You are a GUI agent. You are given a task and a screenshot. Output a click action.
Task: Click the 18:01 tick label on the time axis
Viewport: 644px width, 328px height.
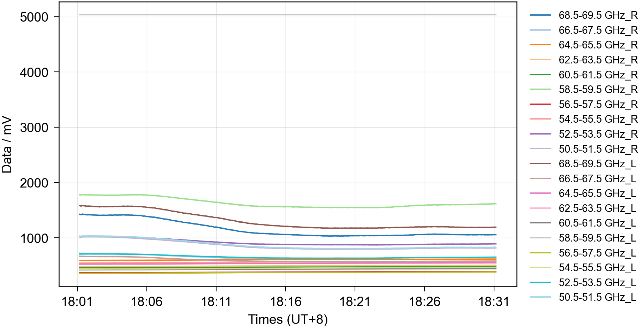click(77, 302)
